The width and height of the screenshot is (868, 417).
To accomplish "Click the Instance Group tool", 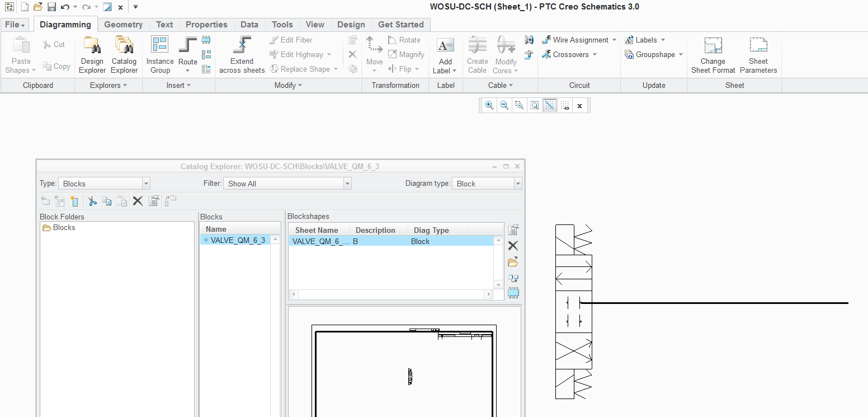I will coord(160,55).
